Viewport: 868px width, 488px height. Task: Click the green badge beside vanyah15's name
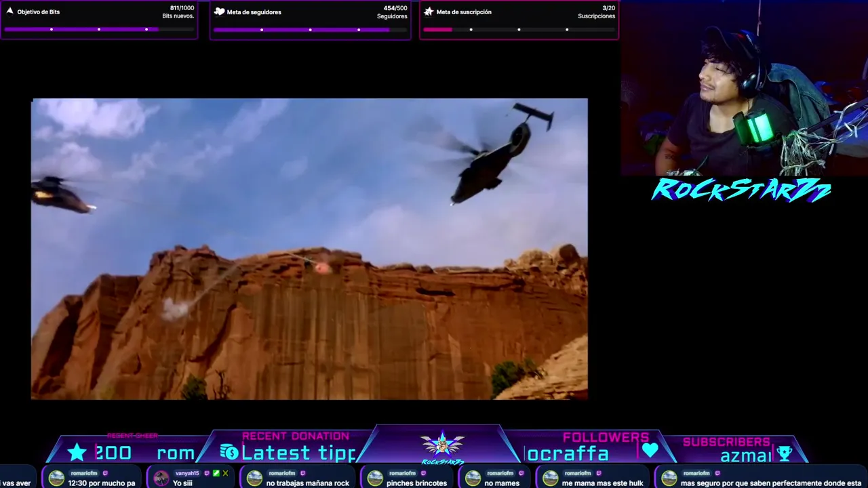point(216,473)
